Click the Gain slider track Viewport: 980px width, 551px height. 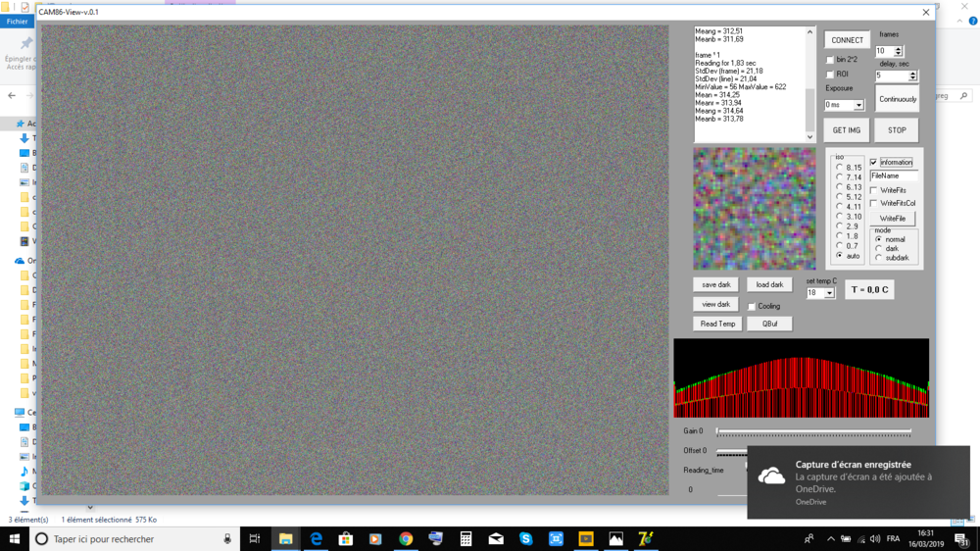[x=813, y=431]
